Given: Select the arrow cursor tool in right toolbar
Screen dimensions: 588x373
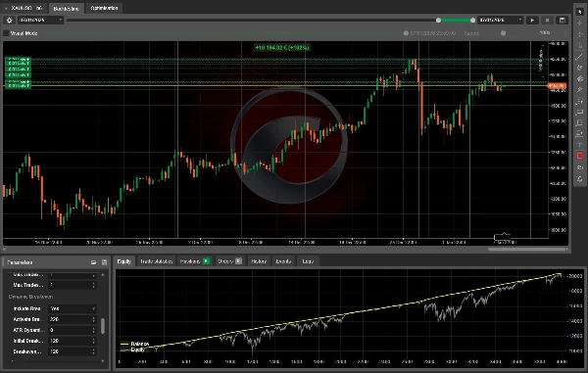Looking at the screenshot, I should 580,12.
